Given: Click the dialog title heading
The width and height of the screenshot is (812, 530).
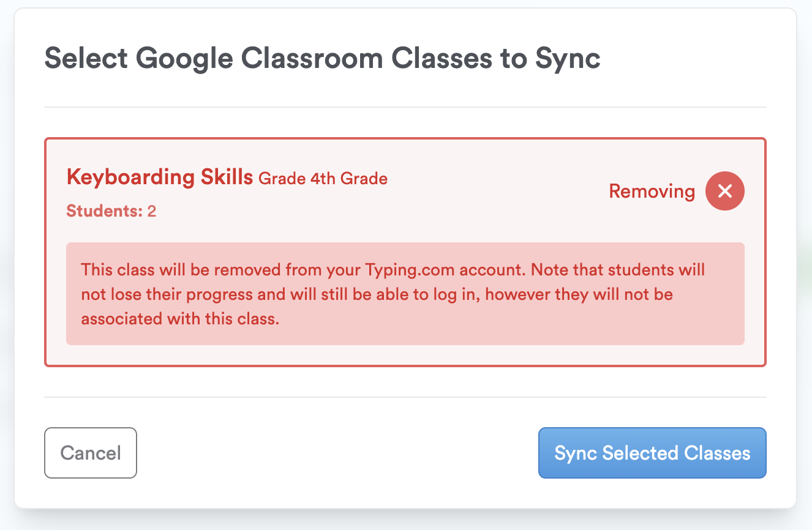Looking at the screenshot, I should (x=322, y=59).
